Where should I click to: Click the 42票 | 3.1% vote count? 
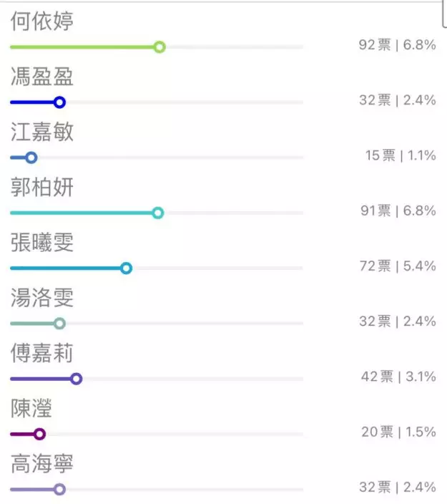pos(398,377)
